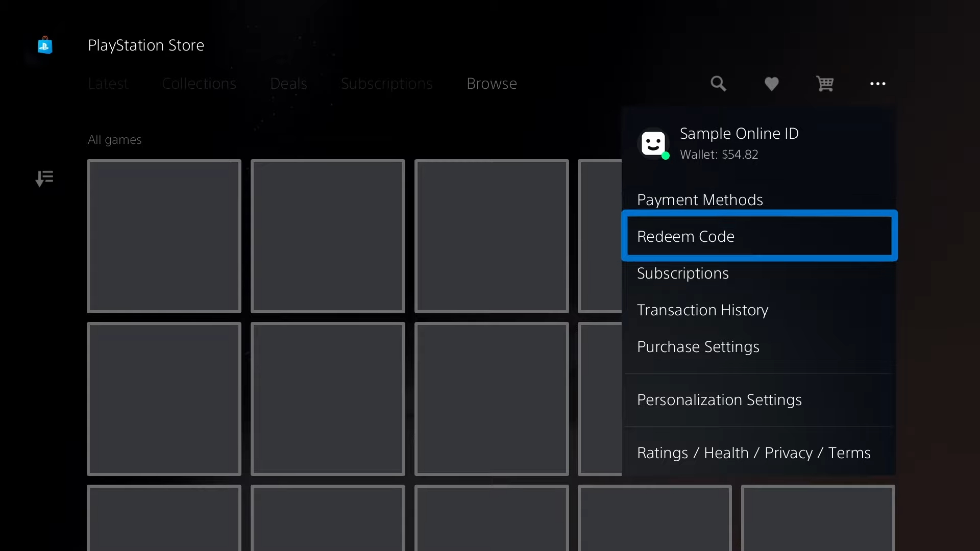980x551 pixels.
Task: Click the Collections tab in store
Action: pyautogui.click(x=199, y=83)
